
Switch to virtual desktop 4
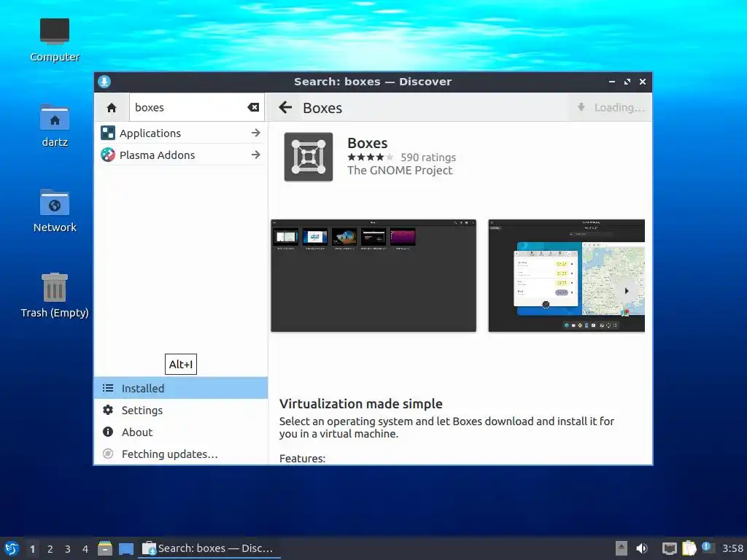click(x=85, y=549)
